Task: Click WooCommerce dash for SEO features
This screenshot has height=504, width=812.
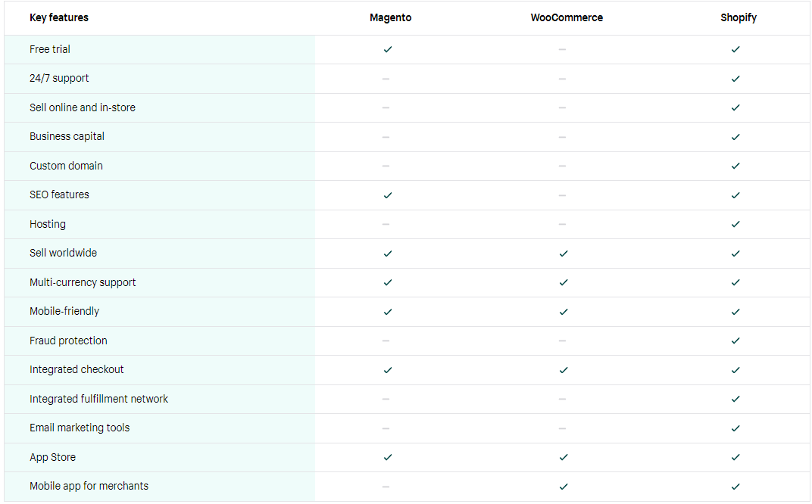Action: 562,195
